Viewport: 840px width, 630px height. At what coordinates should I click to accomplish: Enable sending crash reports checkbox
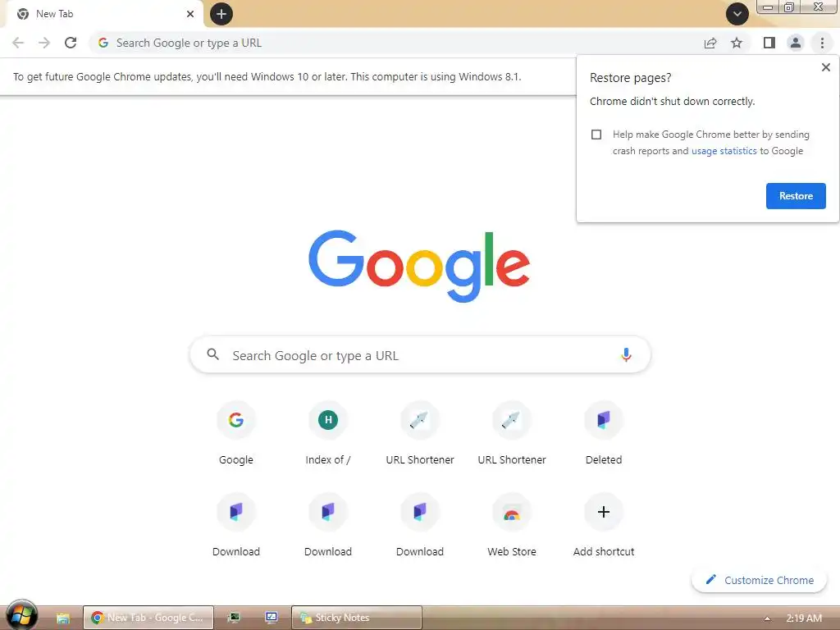[x=596, y=135]
